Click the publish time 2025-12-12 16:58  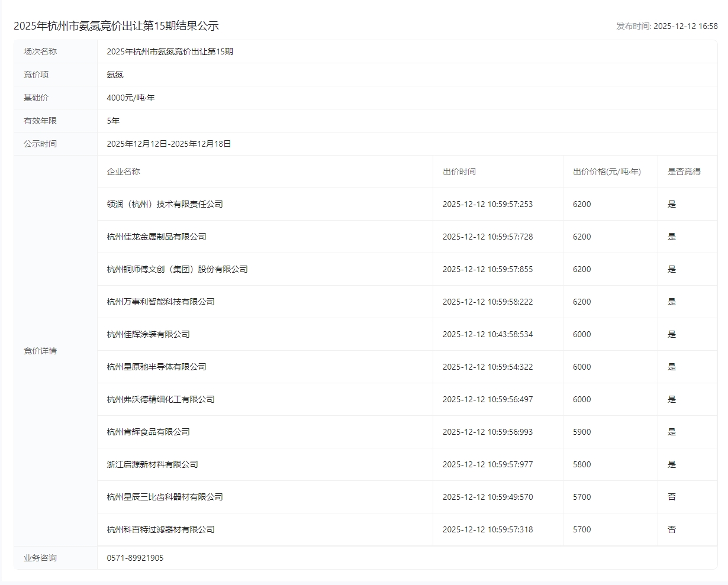click(685, 26)
